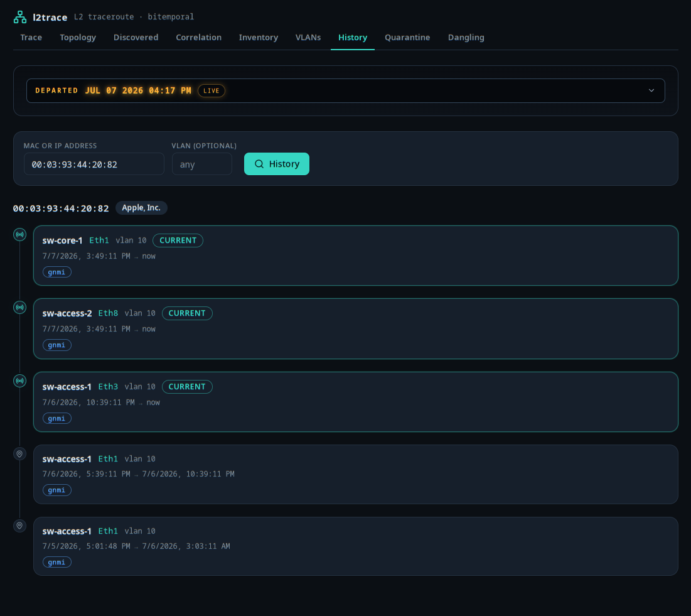Click the broadcast marker next to sw-access-2 Eth8
This screenshot has width=691, height=616.
coord(20,307)
